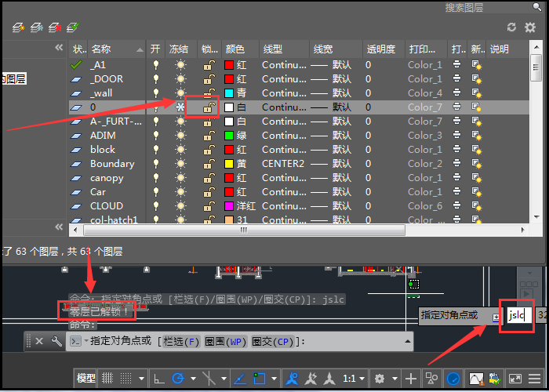This screenshot has height=392, width=549.
Task: Choose the 圈交(CP) command option
Action: (273, 341)
